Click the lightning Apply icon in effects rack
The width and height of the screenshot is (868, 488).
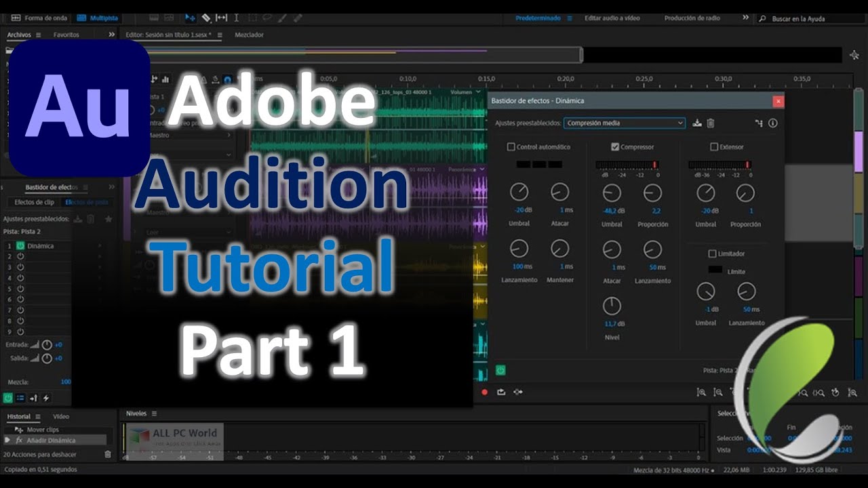(46, 398)
